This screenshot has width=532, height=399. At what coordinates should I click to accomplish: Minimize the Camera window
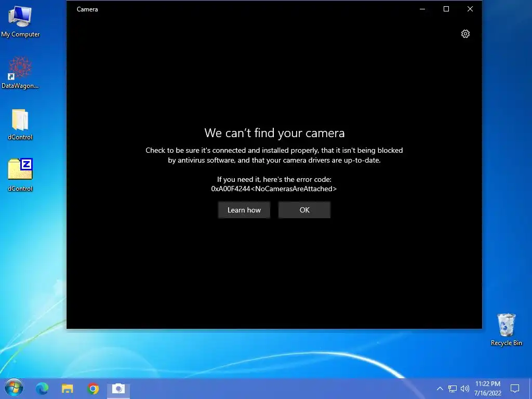coord(422,9)
